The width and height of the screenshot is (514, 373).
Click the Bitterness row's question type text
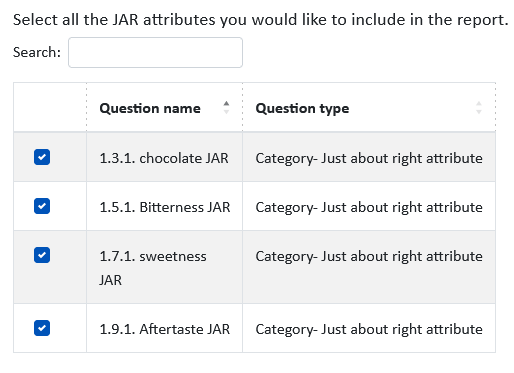(369, 207)
